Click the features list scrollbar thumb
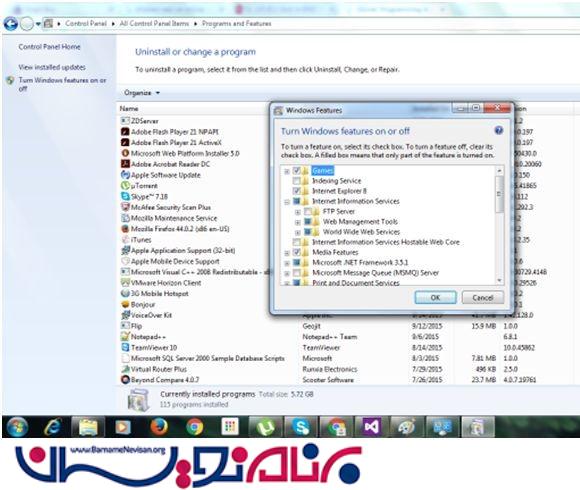The image size is (580, 490). click(499, 194)
